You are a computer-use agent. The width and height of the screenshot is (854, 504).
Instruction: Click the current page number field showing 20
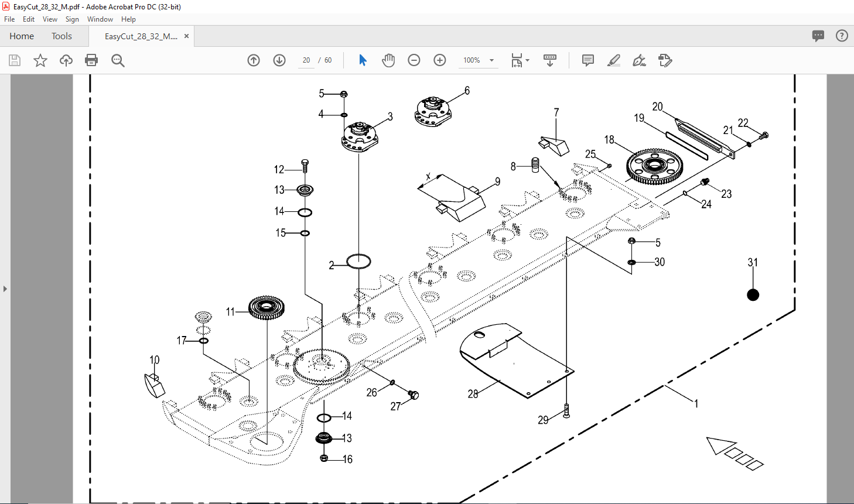point(306,60)
